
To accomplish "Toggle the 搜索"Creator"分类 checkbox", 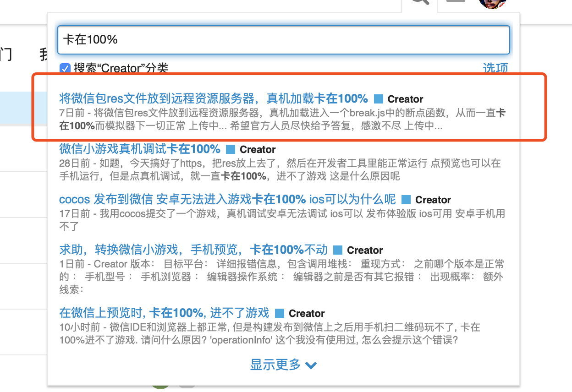I will pos(65,69).
